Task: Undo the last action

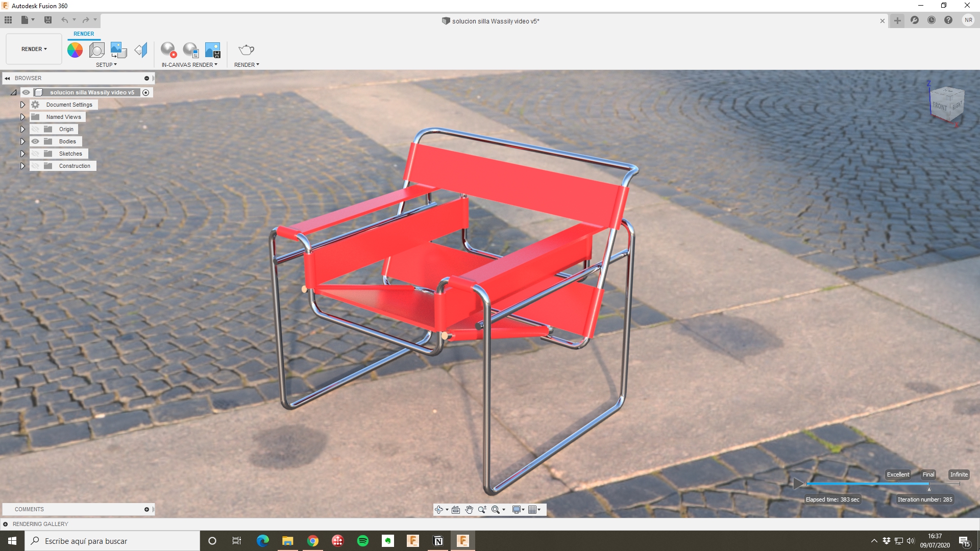Action: pos(65,20)
